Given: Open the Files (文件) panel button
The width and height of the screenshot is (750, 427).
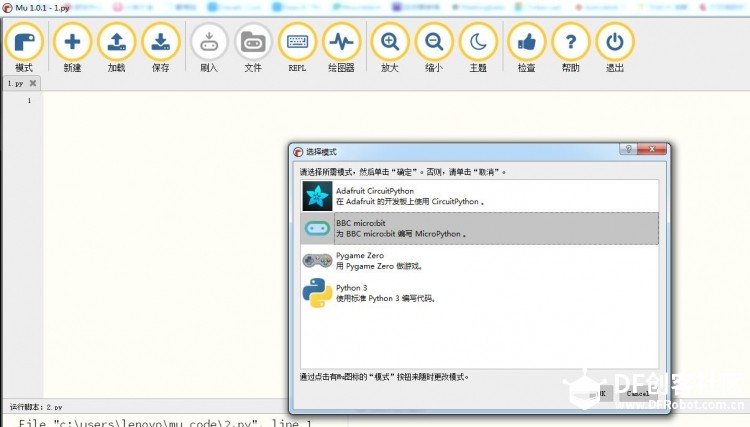Looking at the screenshot, I should click(253, 47).
